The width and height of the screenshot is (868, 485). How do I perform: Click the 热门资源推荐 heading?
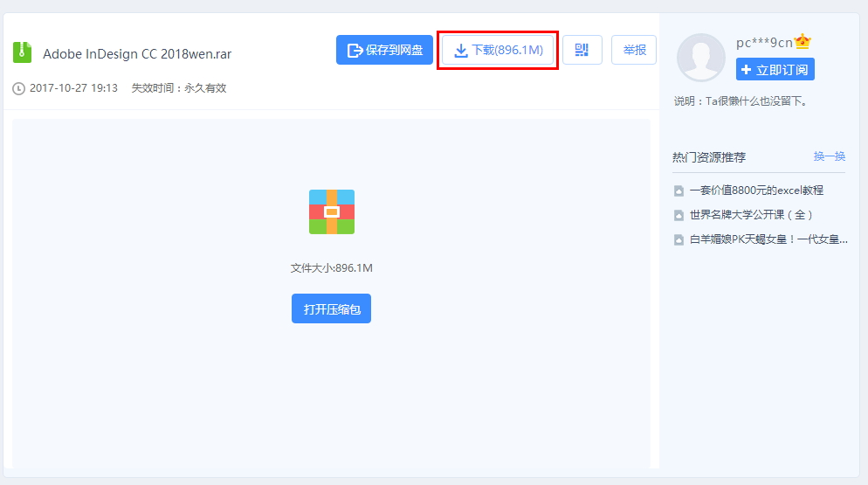click(709, 157)
